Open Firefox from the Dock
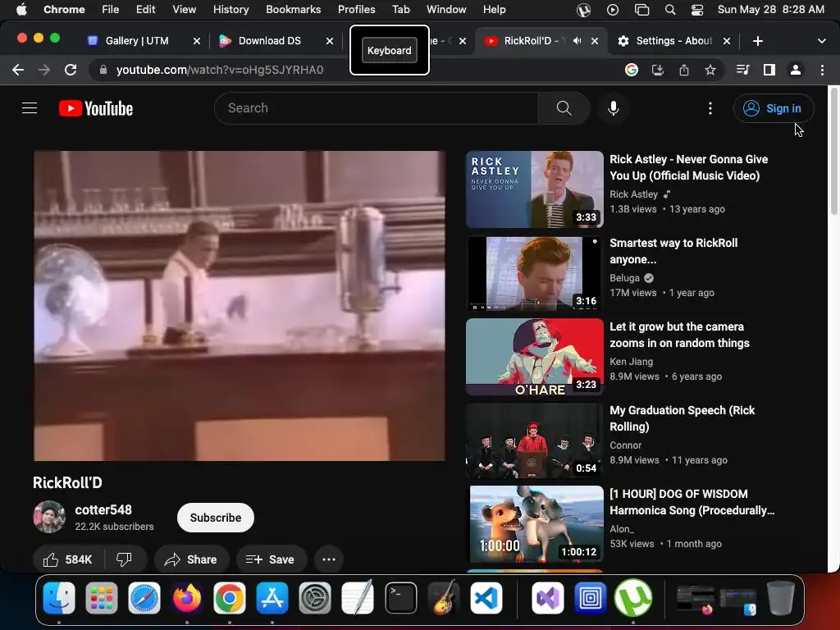The height and width of the screenshot is (630, 840). pos(187,598)
